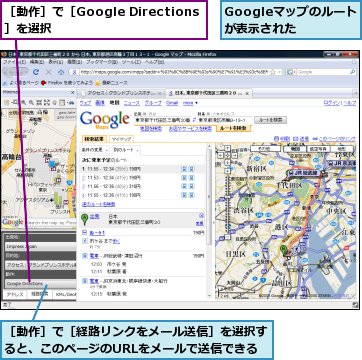Open the ニュース link in Google nav
The image size is (362, 360).
coord(132,103)
